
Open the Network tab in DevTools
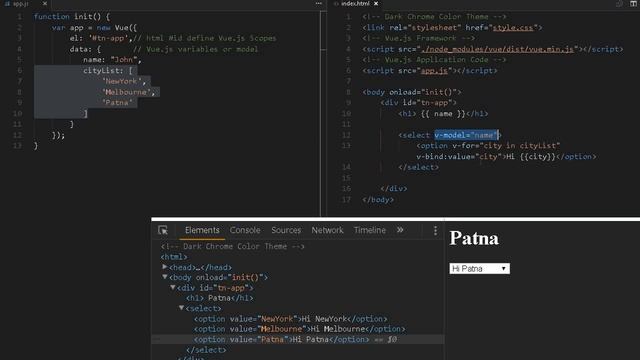tap(327, 230)
